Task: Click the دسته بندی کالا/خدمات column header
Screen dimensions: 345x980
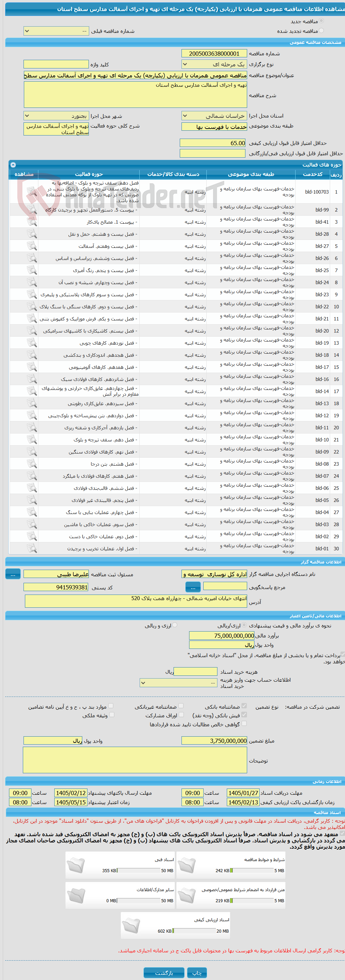Action: [173, 174]
